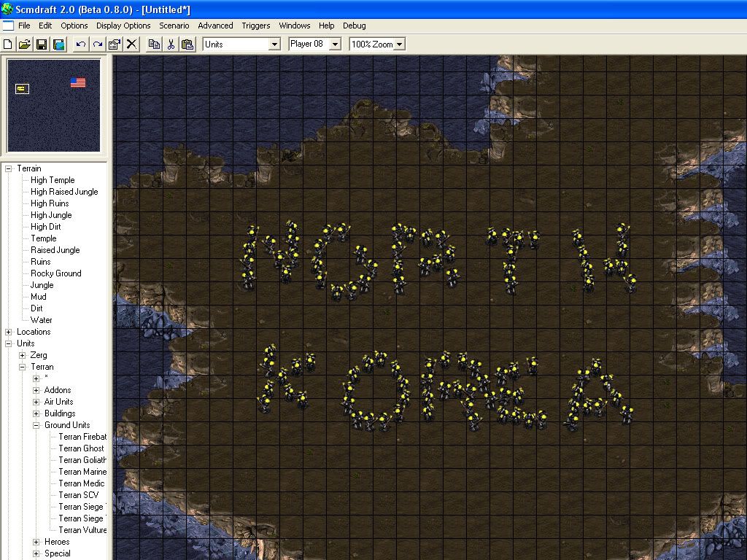Collapse the Terrain tree node
Viewport: 747px width, 560px height.
point(8,168)
